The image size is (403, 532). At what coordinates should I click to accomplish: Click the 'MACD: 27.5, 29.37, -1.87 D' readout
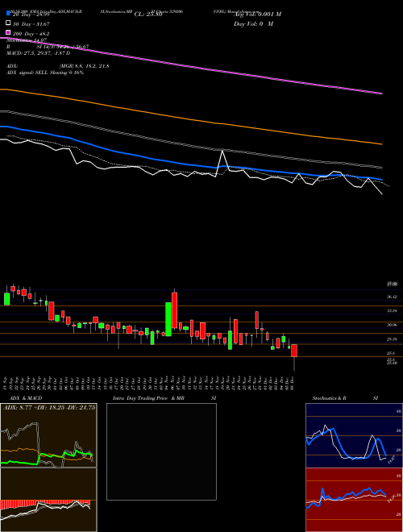click(39, 53)
